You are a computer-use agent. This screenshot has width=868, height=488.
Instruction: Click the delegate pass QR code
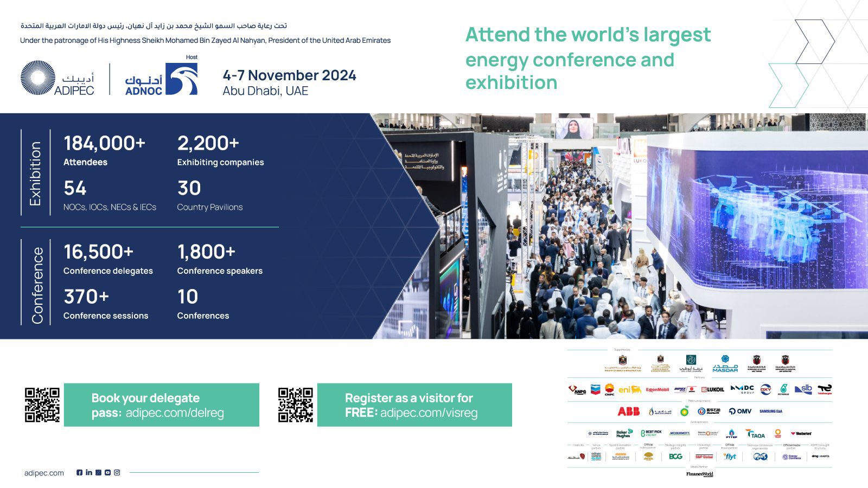click(x=42, y=404)
